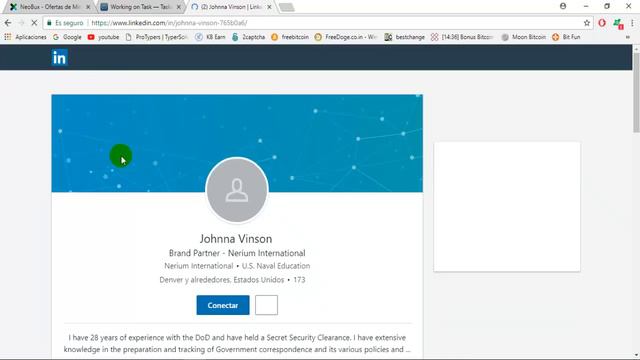This screenshot has width=640, height=360.
Task: Open Bit Fun bookmark
Action: pyautogui.click(x=566, y=37)
